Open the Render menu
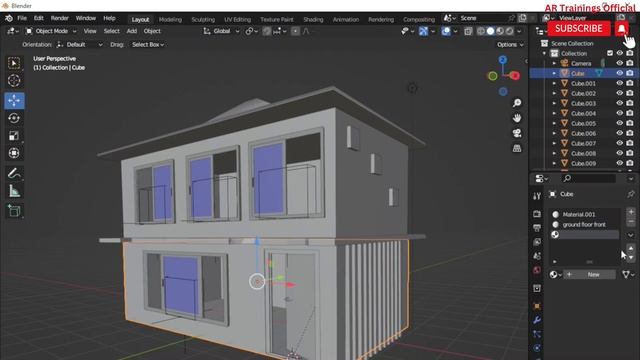640x360 pixels. [x=60, y=18]
